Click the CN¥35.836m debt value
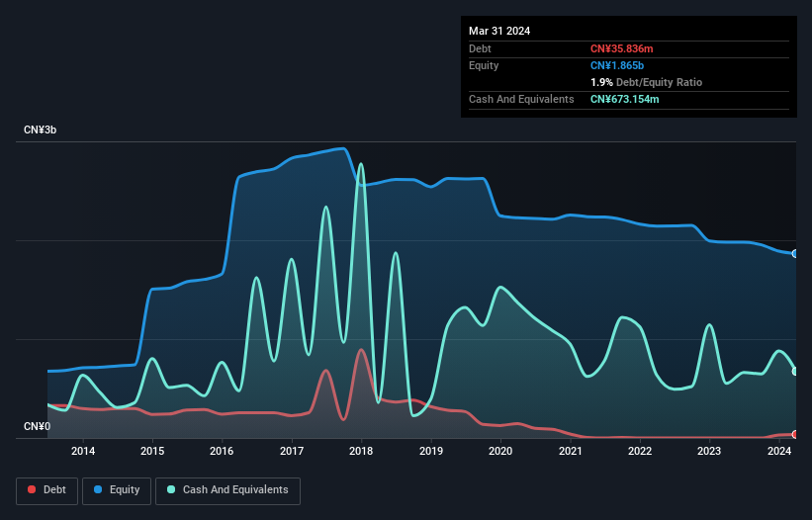This screenshot has width=812, height=520. [621, 48]
